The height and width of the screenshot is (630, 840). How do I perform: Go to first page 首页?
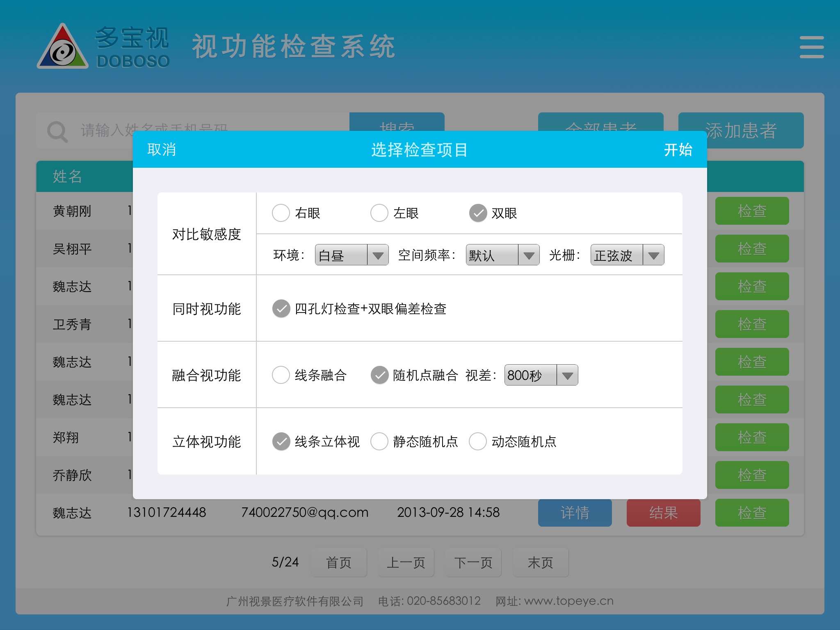[x=339, y=562]
